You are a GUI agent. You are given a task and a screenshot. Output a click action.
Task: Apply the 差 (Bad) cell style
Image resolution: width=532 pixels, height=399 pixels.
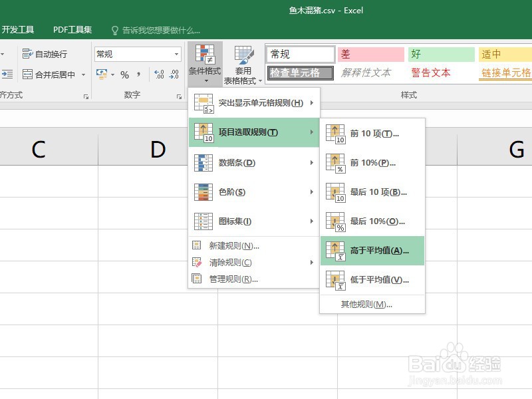371,55
